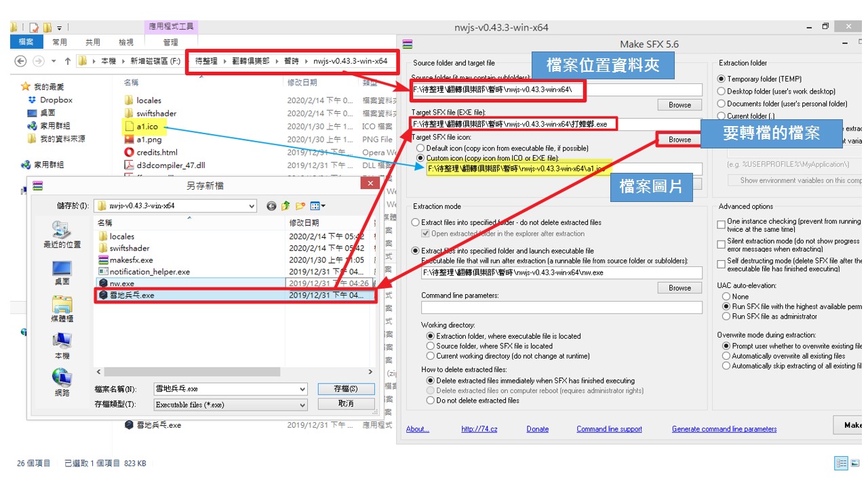Image resolution: width=868 pixels, height=488 pixels.
Task: Open 常用 tab in Explorer ribbon
Action: pyautogui.click(x=60, y=42)
